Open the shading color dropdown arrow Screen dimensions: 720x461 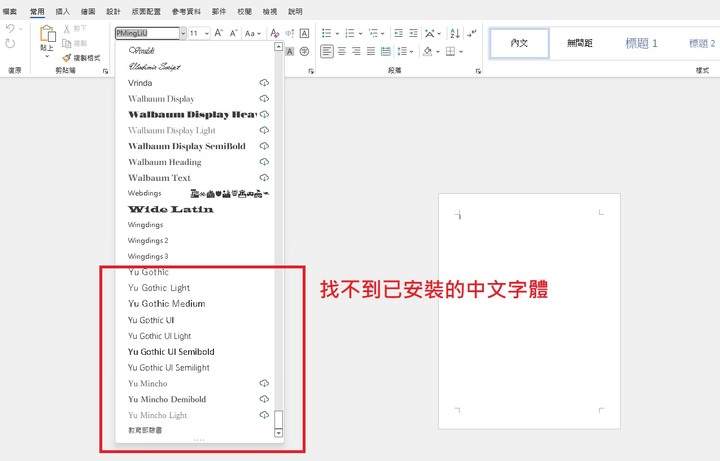(x=438, y=51)
